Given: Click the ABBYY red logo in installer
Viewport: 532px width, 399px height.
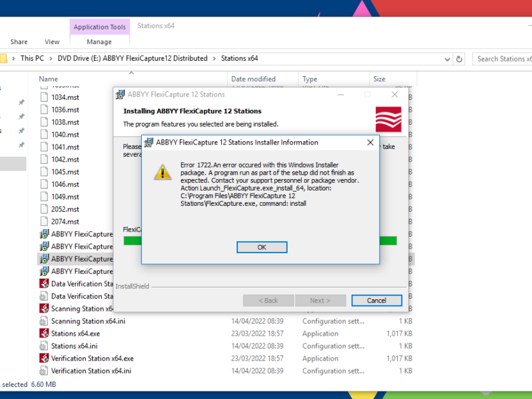Looking at the screenshot, I should coord(388,119).
